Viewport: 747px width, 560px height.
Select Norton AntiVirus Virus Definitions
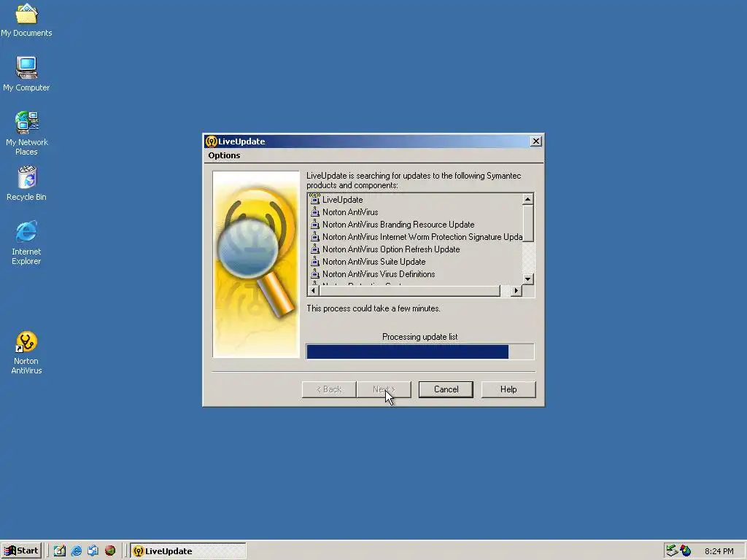(x=379, y=274)
